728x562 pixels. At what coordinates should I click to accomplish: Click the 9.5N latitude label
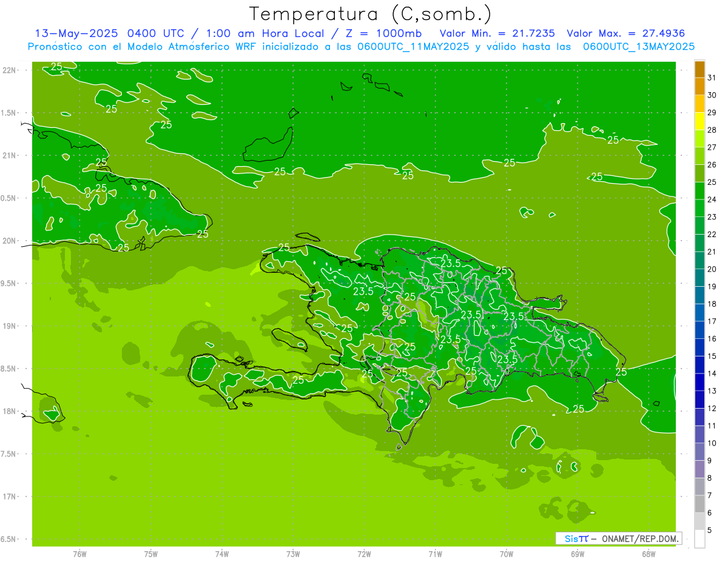point(9,283)
